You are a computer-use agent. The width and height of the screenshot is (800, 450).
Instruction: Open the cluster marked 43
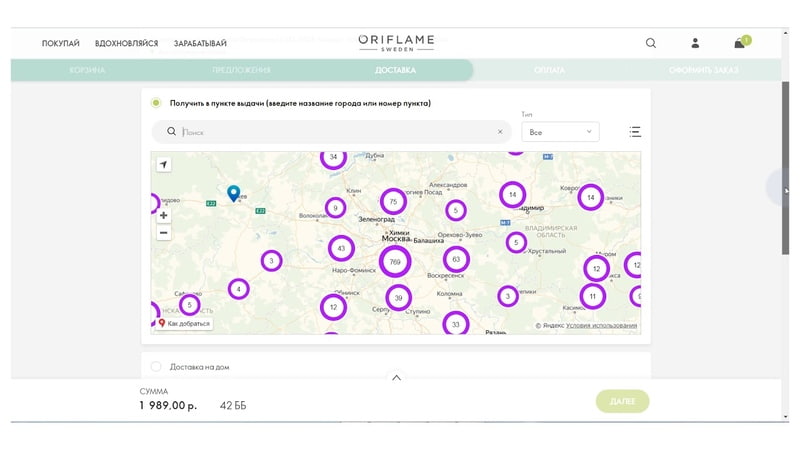341,248
